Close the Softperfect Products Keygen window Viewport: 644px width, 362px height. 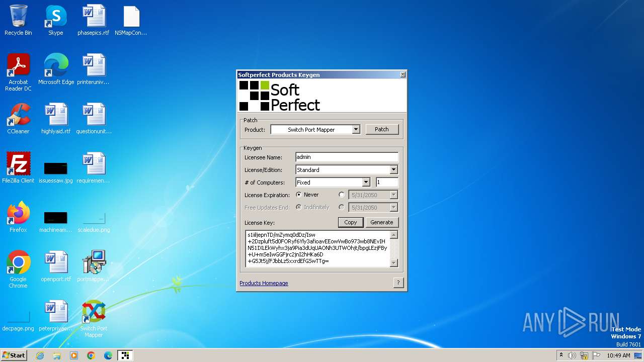coord(403,74)
